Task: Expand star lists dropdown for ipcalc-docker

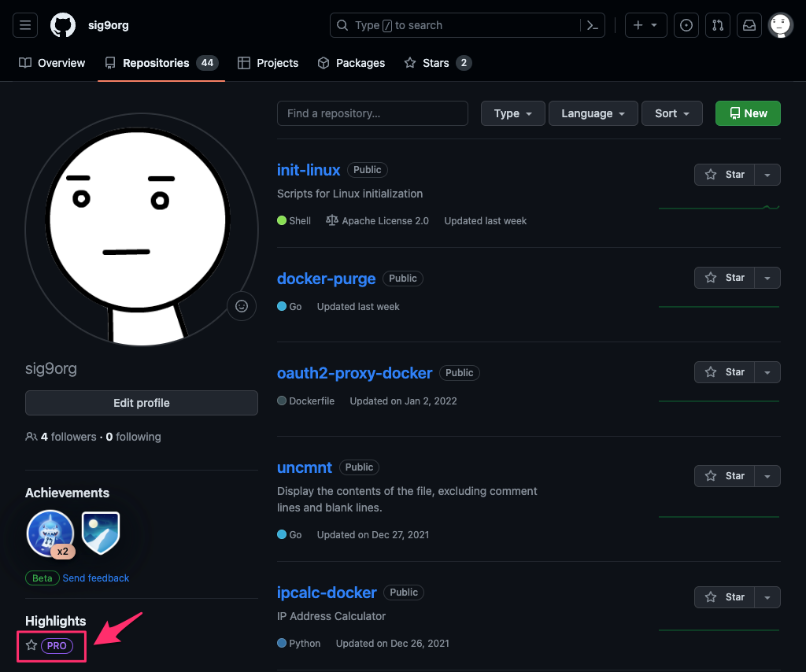Action: point(767,597)
